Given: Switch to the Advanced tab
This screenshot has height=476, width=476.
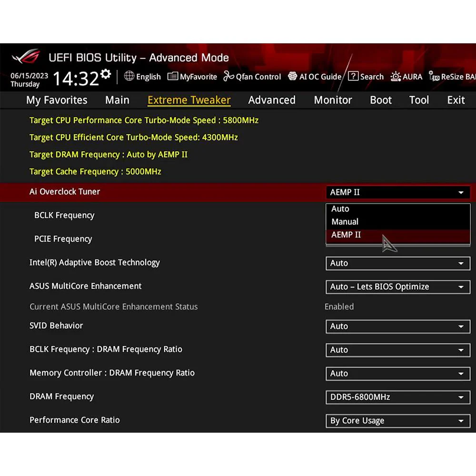Looking at the screenshot, I should pos(272,100).
